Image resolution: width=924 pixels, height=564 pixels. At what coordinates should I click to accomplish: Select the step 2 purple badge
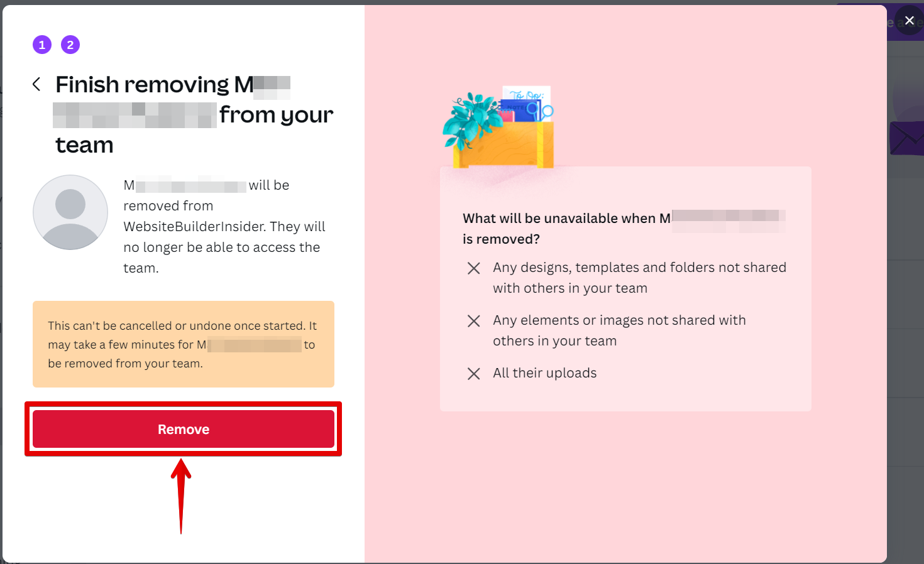point(70,45)
